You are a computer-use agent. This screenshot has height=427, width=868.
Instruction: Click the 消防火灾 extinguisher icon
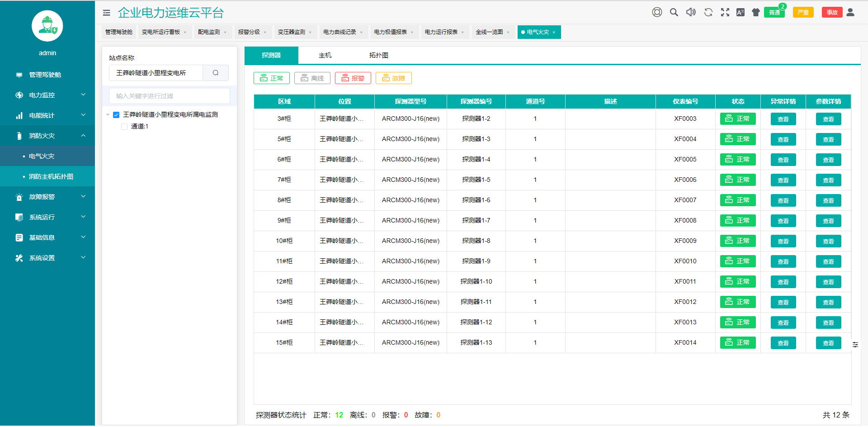coord(19,136)
